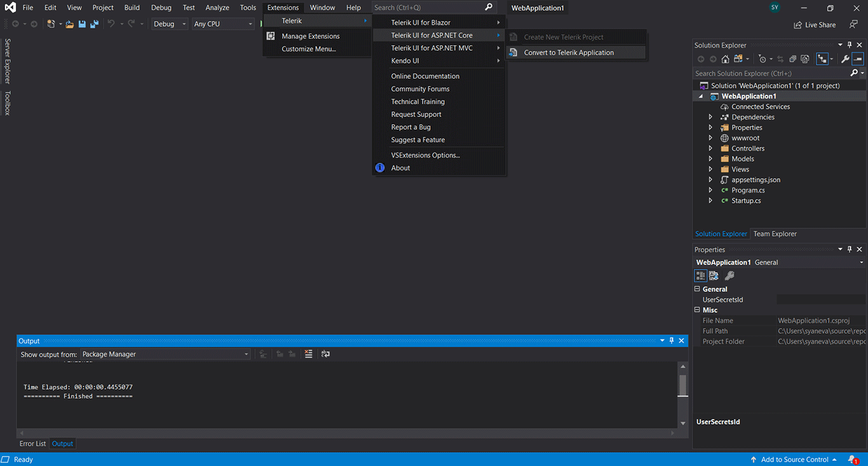This screenshot has height=466, width=868.
Task: Toggle the Solution Explorer nested view icon
Action: [x=822, y=59]
